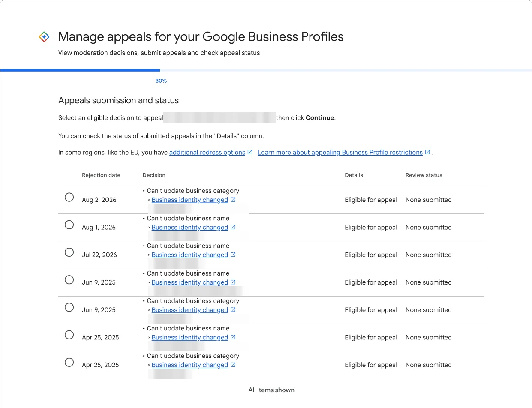Click the 'Appeals submission and status' heading
Image resolution: width=532 pixels, height=408 pixels.
[x=119, y=100]
